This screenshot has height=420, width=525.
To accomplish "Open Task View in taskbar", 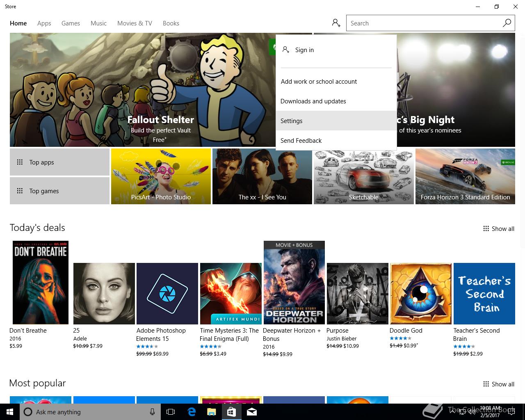I will (171, 412).
